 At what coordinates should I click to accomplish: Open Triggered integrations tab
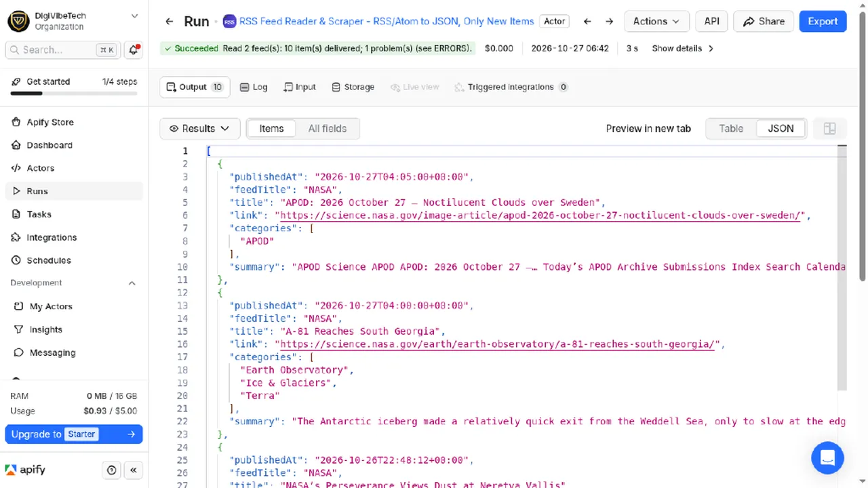point(511,87)
